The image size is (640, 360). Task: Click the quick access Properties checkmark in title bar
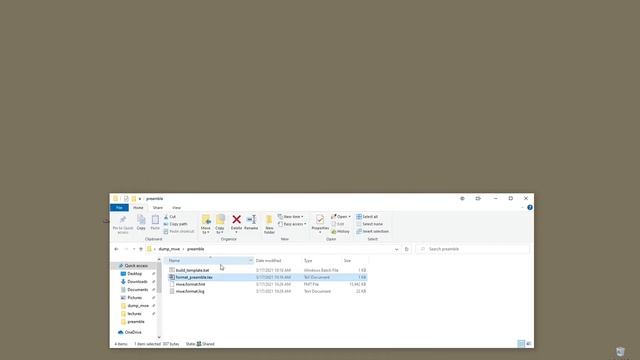coord(126,198)
